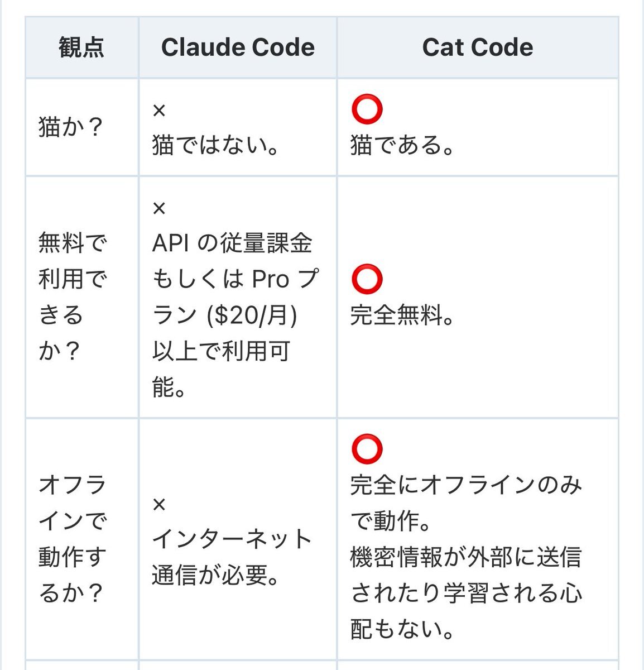Click the 無料で利用できるか？ row label
644x670 pixels.
pos(72,297)
